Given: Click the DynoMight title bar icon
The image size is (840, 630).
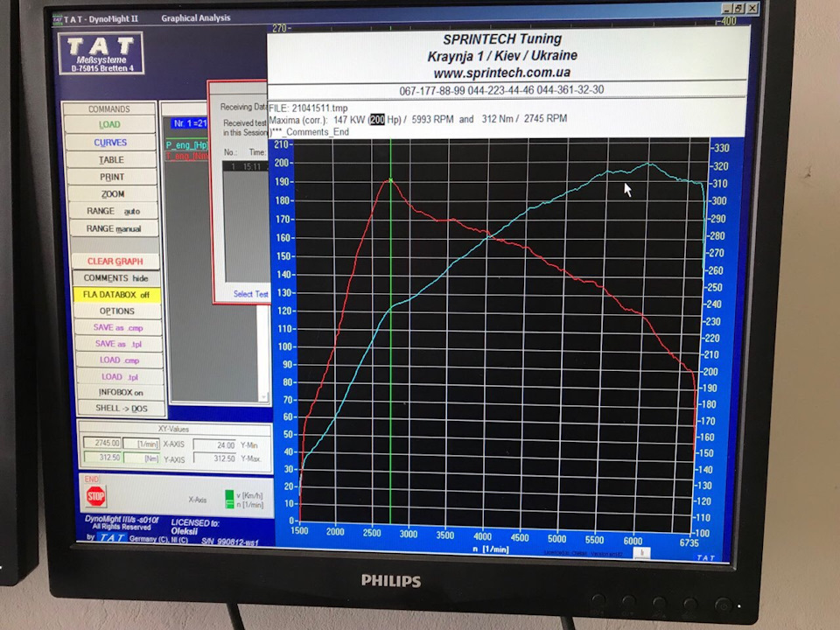Looking at the screenshot, I should point(58,20).
